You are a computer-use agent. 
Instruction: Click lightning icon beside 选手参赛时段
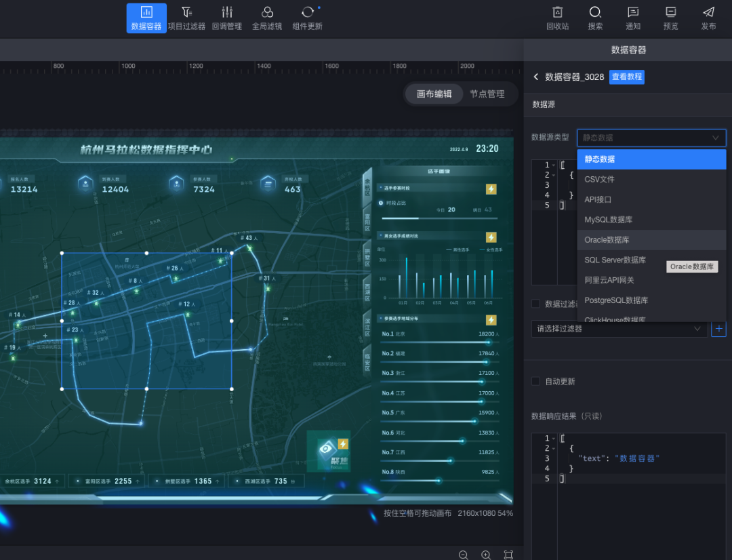tap(491, 188)
